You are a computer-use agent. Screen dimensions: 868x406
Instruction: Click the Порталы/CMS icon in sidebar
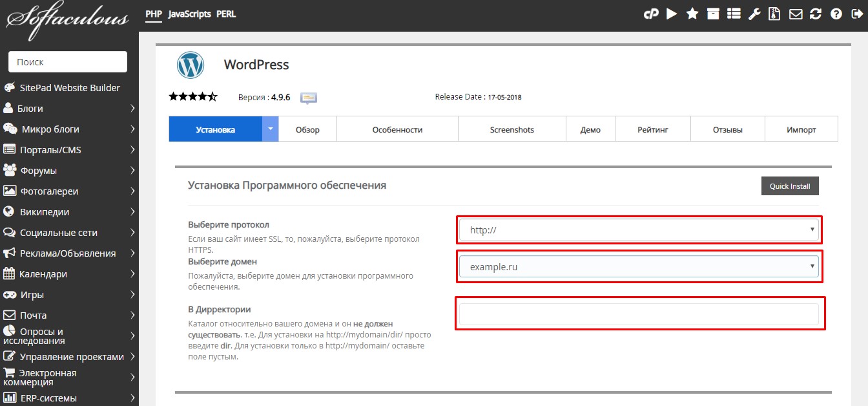click(9, 150)
